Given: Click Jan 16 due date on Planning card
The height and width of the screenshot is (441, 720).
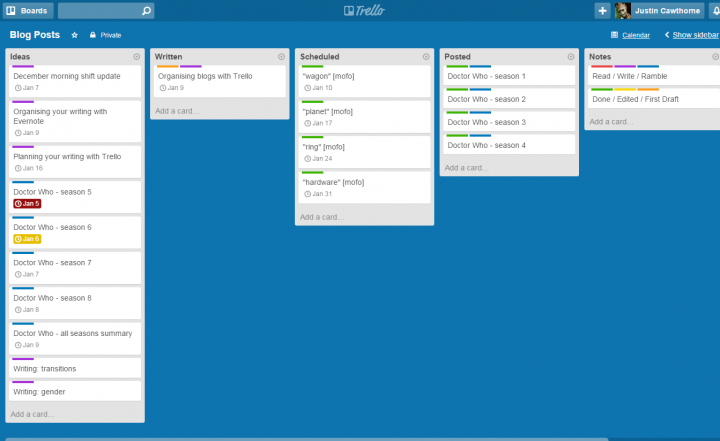Looking at the screenshot, I should 28,168.
